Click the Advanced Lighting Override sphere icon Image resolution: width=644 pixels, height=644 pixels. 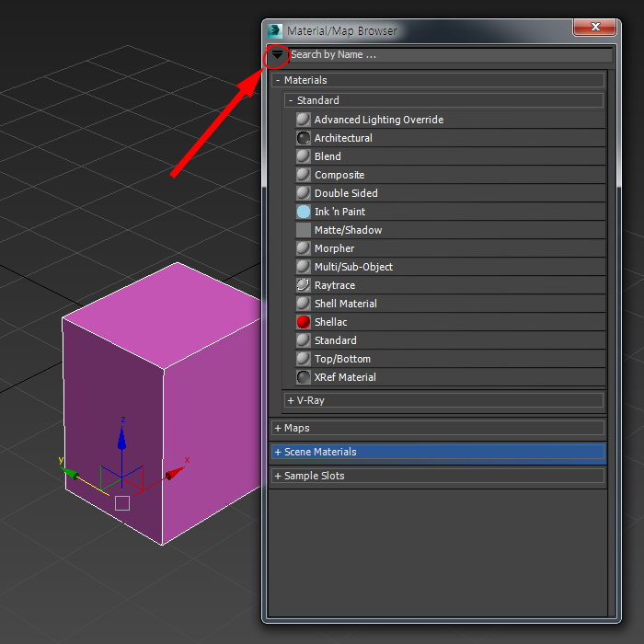(303, 120)
